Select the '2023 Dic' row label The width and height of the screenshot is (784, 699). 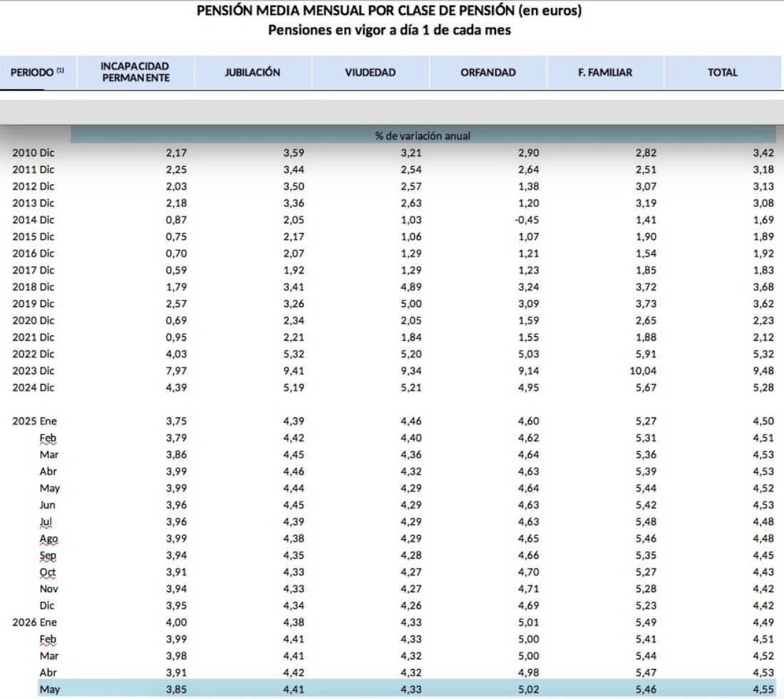pos(33,371)
